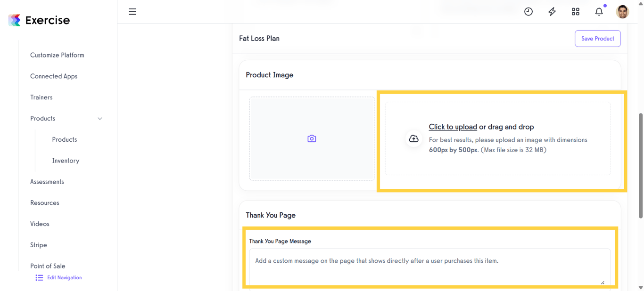Toggle the sidebar hamburger menu

[x=132, y=11]
